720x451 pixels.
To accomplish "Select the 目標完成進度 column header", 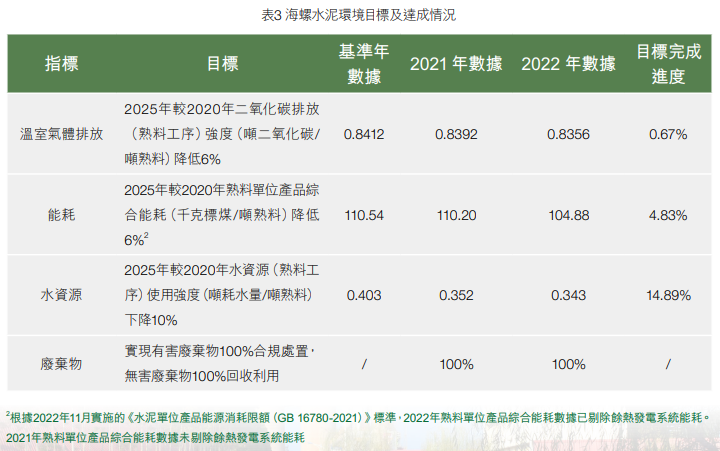I will click(x=669, y=64).
